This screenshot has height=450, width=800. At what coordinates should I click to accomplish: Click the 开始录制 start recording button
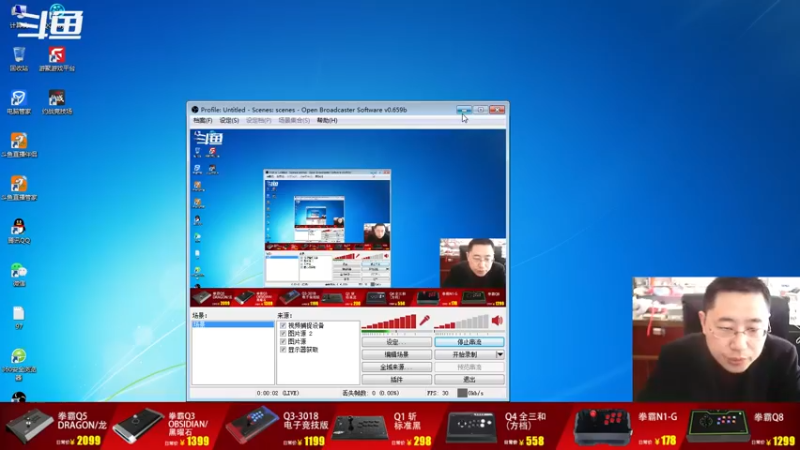click(x=465, y=354)
